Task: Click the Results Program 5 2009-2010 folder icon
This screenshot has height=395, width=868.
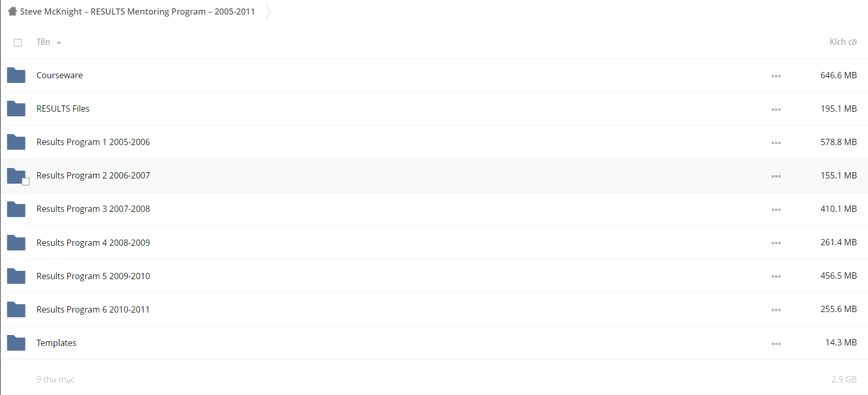Action: click(16, 276)
